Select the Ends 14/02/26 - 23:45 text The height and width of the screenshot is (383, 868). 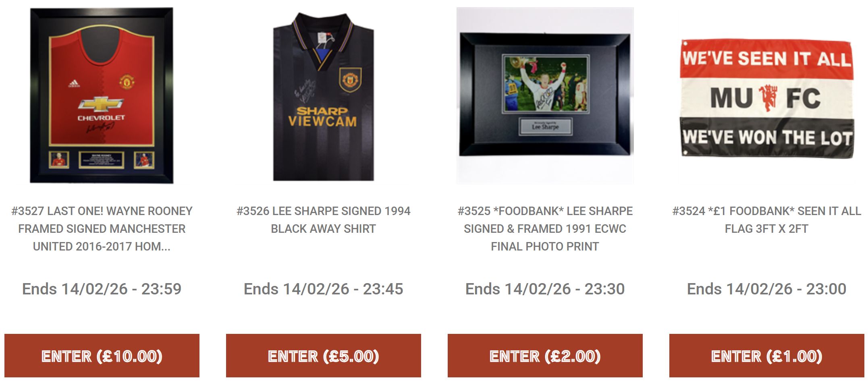[x=323, y=289]
